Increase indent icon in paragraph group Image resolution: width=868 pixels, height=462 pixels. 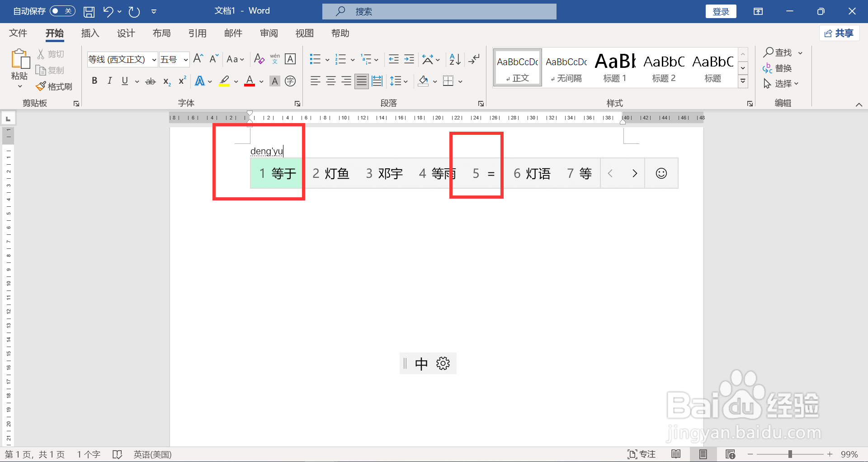[409, 59]
